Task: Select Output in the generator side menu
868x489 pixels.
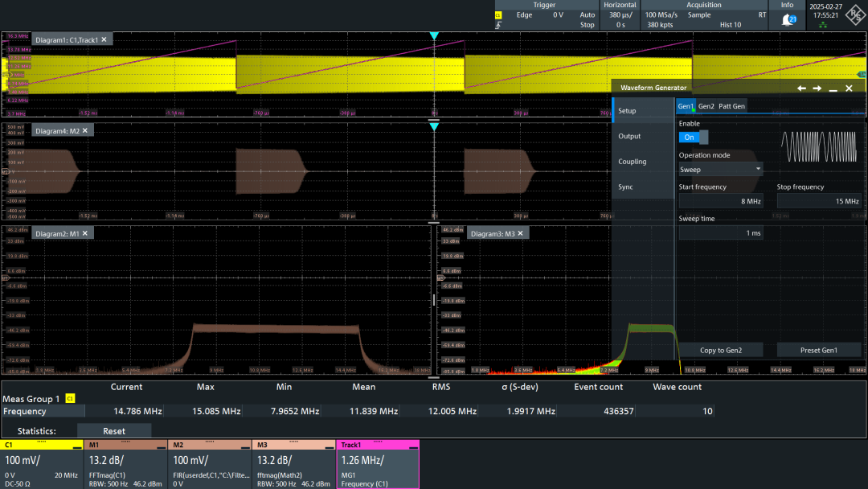Action: coord(643,136)
